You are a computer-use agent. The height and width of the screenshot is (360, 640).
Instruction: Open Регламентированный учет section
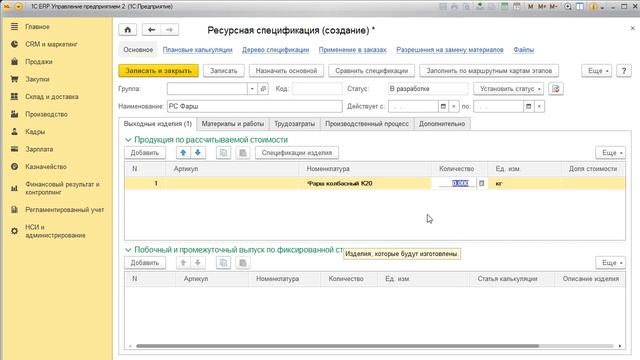pos(64,210)
